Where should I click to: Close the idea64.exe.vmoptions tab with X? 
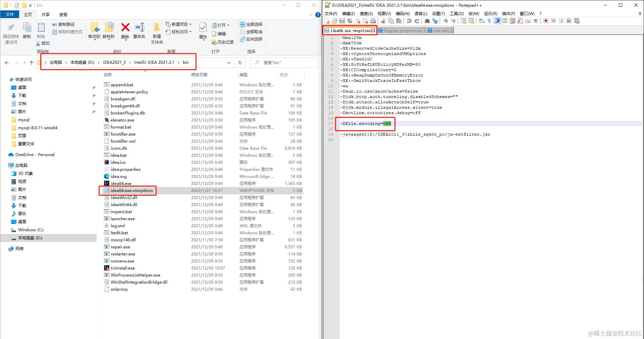(373, 31)
